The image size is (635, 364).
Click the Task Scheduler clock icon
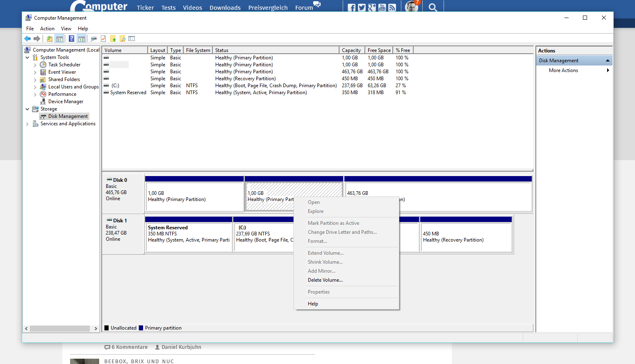click(43, 65)
